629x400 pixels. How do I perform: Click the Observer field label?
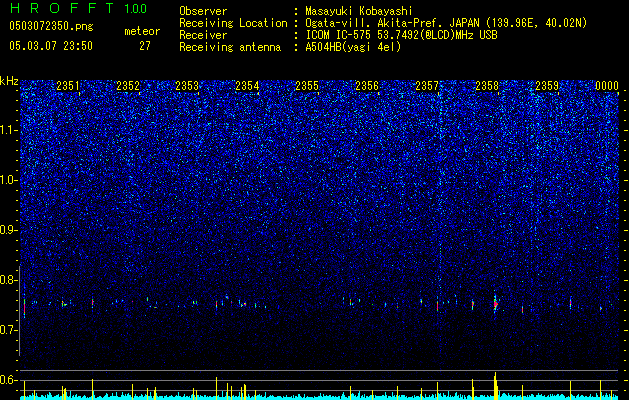point(203,11)
